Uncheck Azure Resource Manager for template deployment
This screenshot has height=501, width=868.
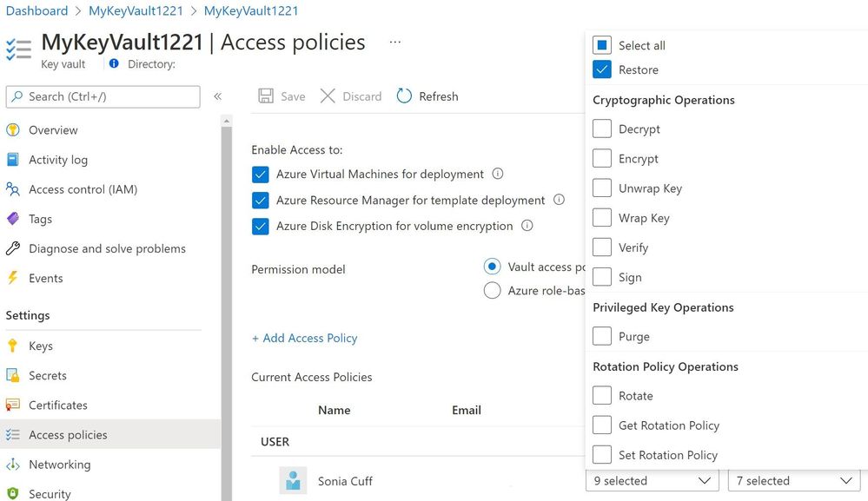(260, 201)
